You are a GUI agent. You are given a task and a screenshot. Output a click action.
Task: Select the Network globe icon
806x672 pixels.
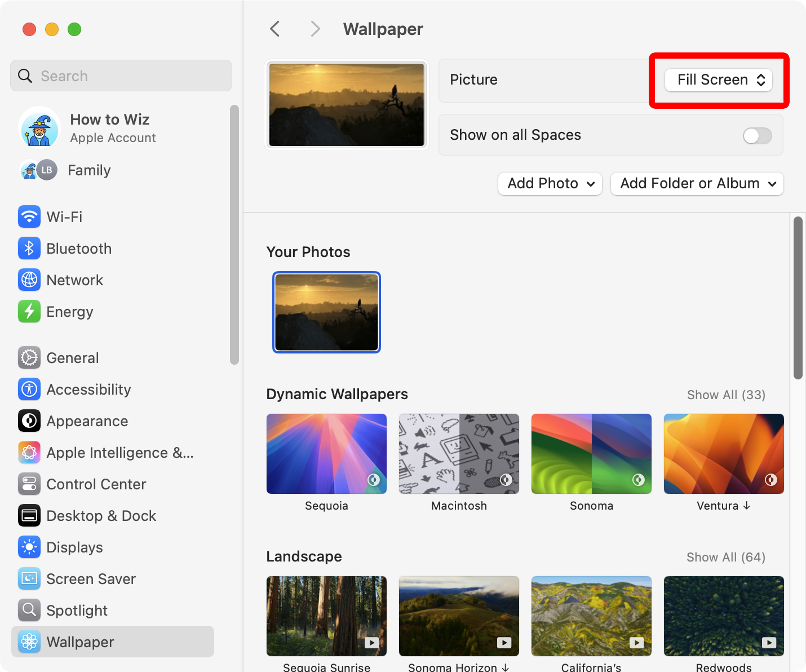29,280
